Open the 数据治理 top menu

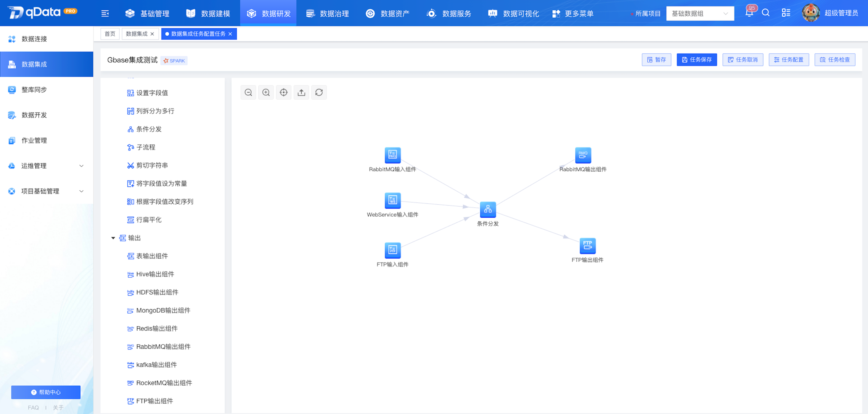[328, 14]
